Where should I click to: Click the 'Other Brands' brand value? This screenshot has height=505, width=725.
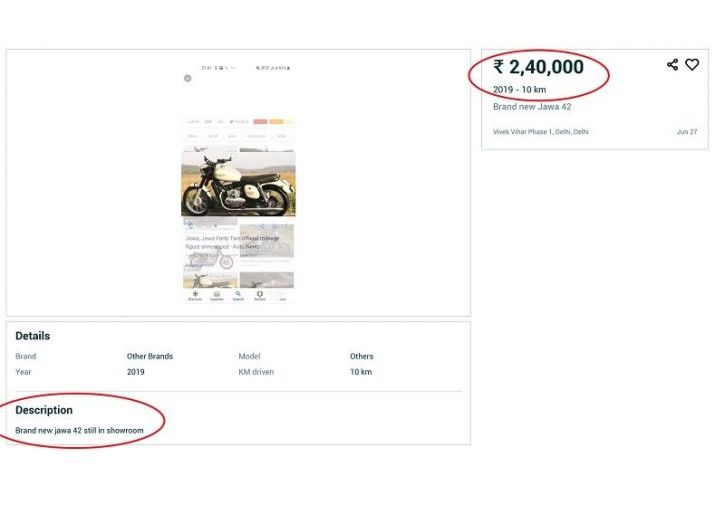click(x=150, y=356)
